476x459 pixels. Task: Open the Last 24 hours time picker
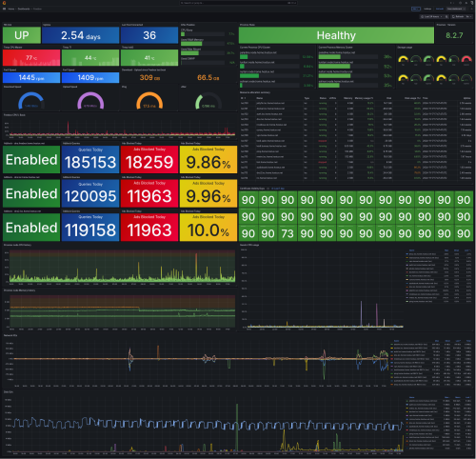[431, 16]
